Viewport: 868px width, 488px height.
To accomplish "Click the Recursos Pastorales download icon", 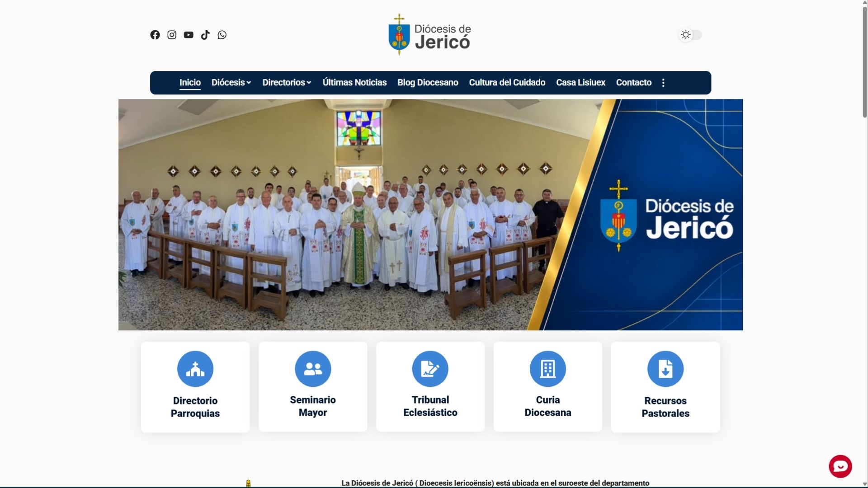I will 665,369.
